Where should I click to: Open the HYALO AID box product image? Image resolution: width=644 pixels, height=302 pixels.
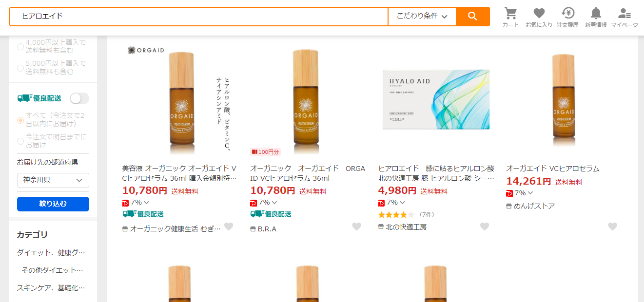(x=436, y=100)
